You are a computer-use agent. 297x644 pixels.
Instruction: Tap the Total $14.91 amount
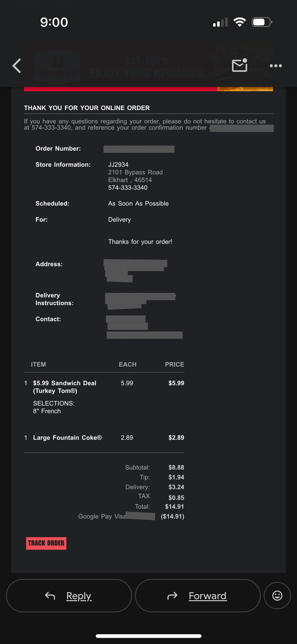coord(175,507)
